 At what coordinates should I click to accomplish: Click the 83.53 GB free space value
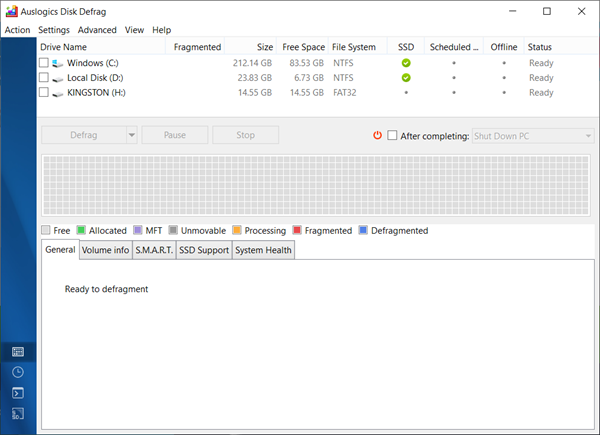(x=307, y=63)
